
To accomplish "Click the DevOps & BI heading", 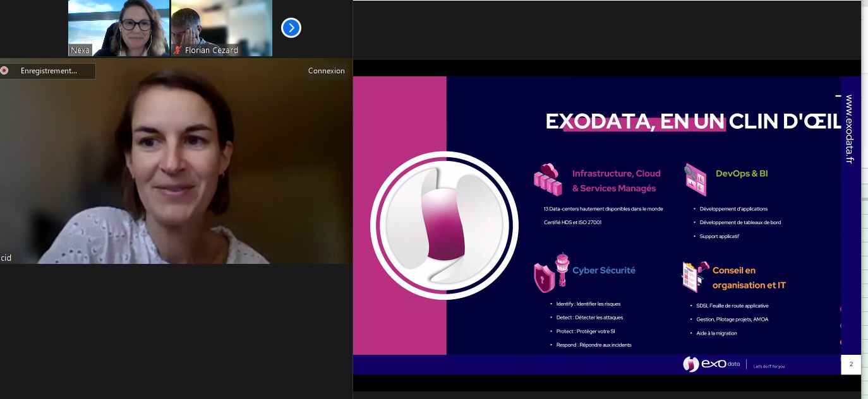I will [x=742, y=173].
